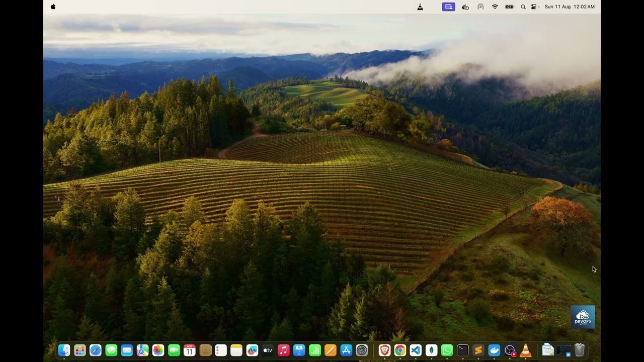Screen dimensions: 644x362
Task: Click the date and time clock
Action: coord(570,7)
